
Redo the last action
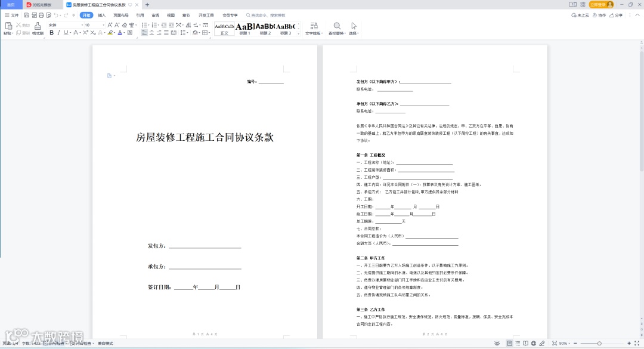click(x=66, y=15)
